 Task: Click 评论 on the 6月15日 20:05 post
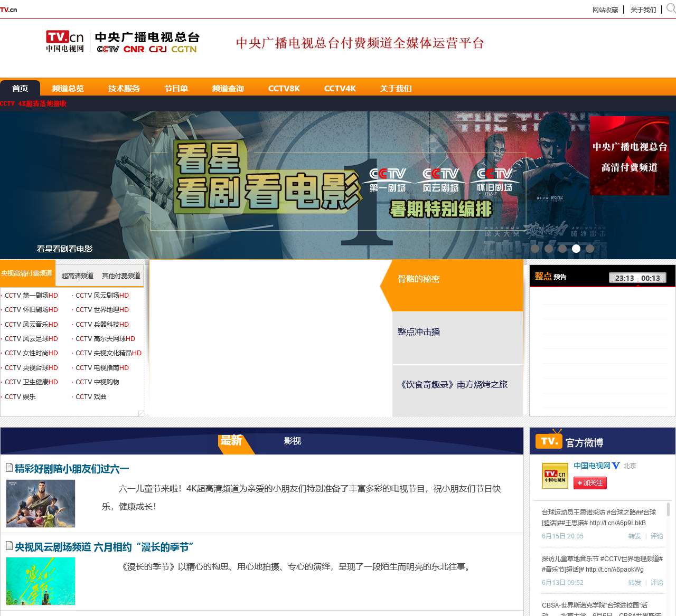pos(657,536)
